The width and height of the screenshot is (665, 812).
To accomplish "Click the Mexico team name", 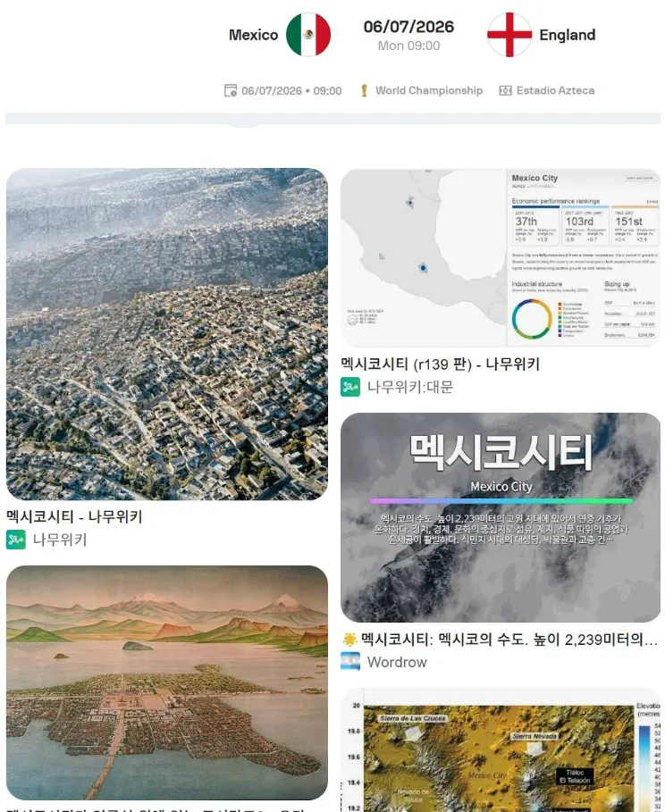I will point(254,35).
